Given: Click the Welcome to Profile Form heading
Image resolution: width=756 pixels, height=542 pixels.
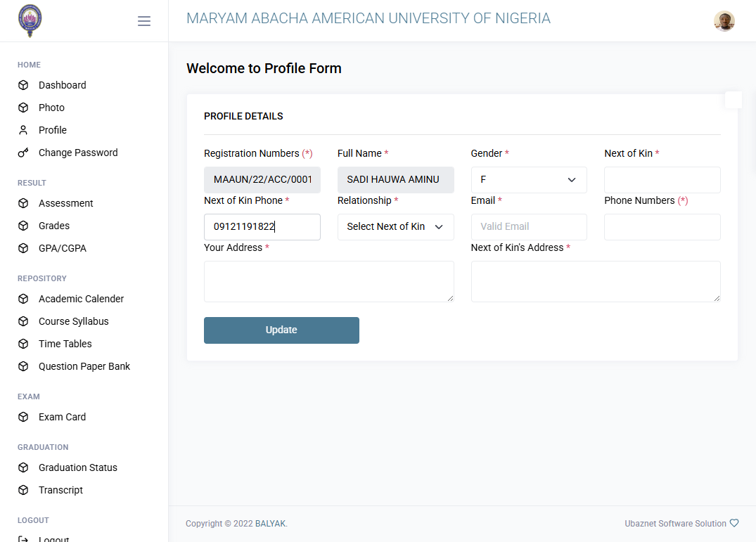Looking at the screenshot, I should click(264, 68).
